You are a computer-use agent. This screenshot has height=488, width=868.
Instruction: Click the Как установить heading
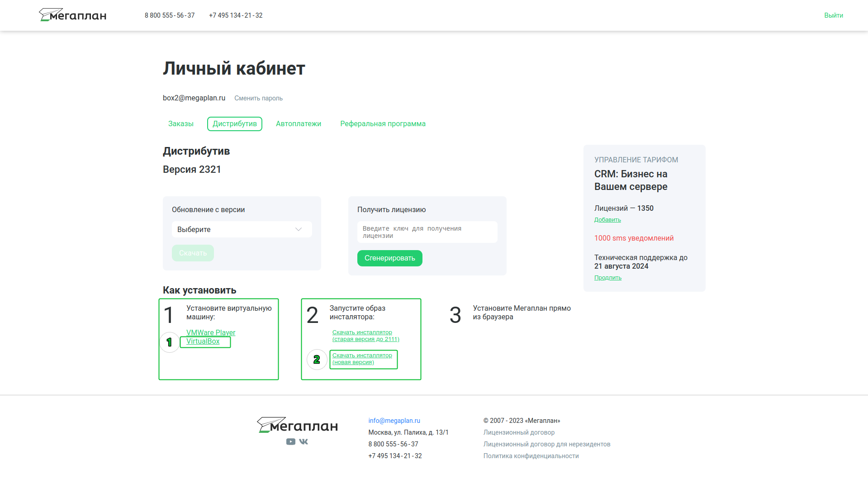199,290
